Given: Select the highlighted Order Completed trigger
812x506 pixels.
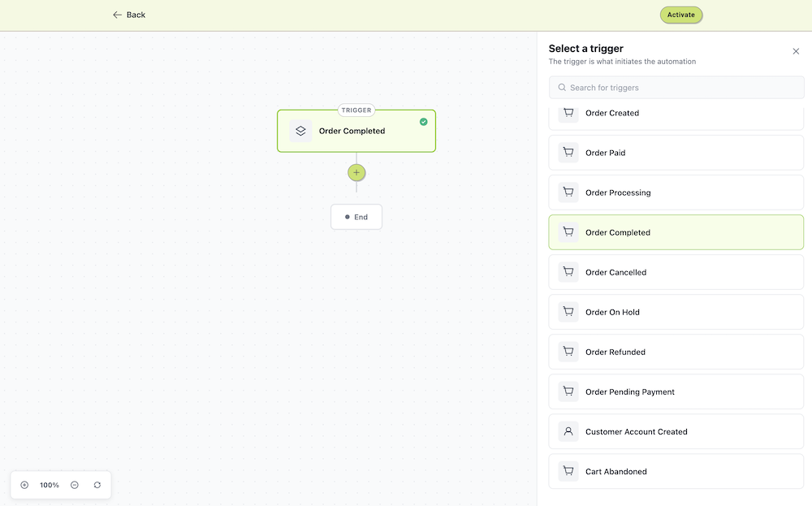Looking at the screenshot, I should coord(676,232).
